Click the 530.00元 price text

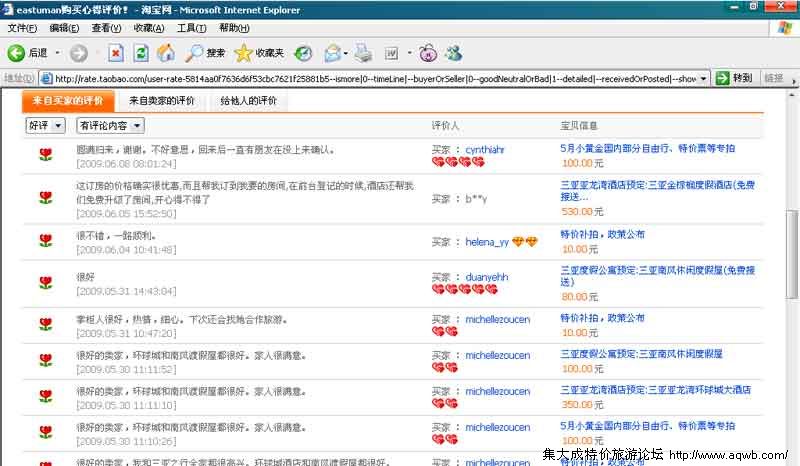[582, 211]
